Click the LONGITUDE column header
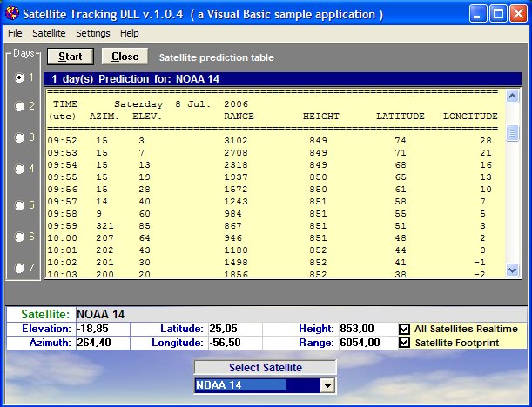The width and height of the screenshot is (532, 407). [x=470, y=117]
